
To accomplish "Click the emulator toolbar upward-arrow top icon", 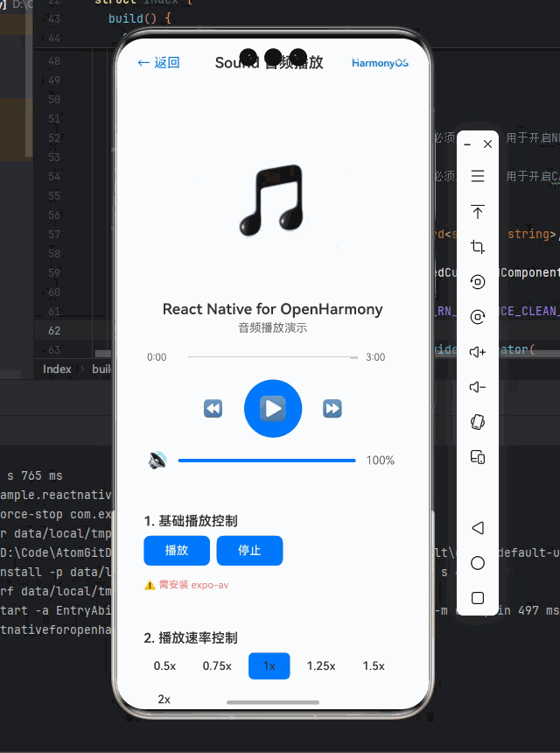I will pos(478,212).
